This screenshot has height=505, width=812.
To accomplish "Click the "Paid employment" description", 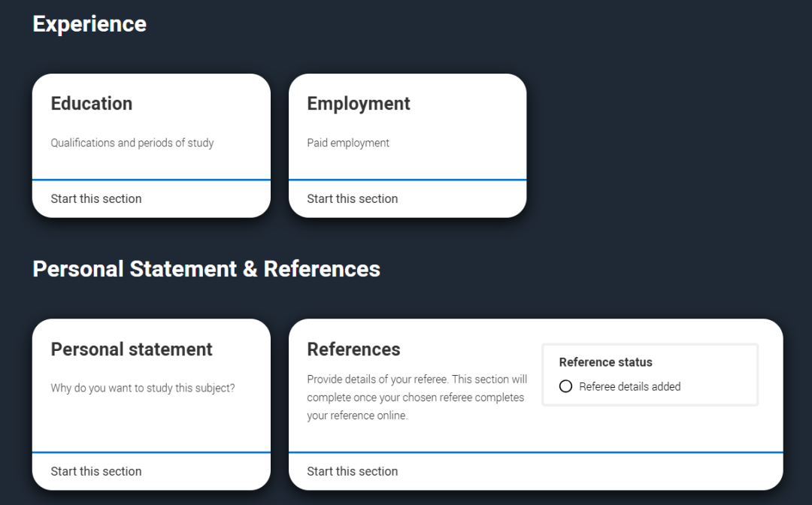I will (x=348, y=143).
